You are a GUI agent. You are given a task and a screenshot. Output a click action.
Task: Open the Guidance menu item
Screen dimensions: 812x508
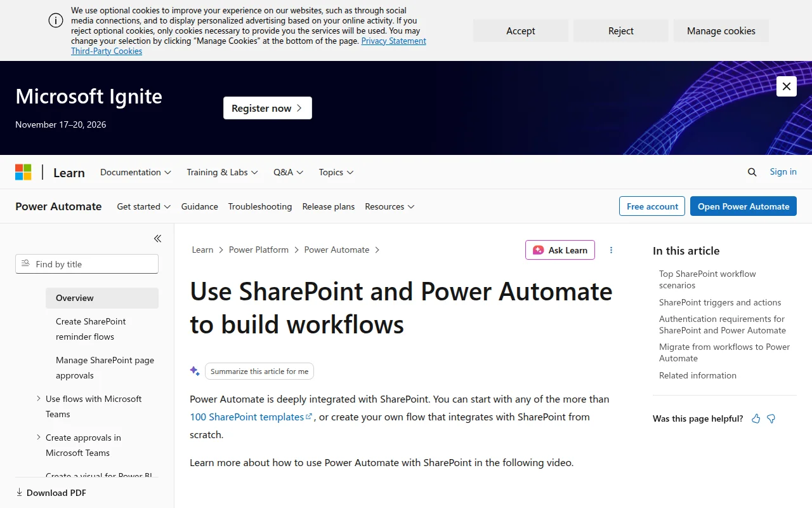pyautogui.click(x=199, y=206)
